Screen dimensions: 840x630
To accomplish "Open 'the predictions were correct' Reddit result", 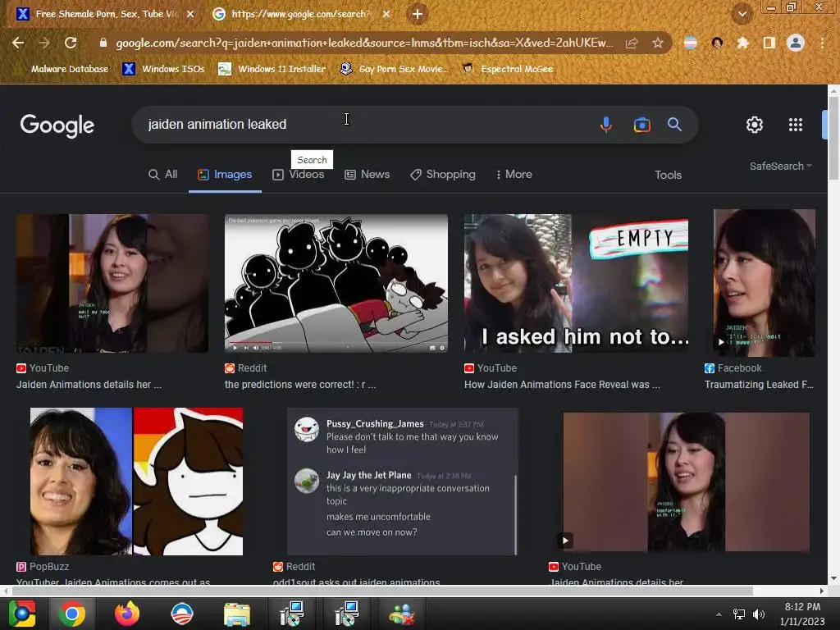I will [300, 385].
